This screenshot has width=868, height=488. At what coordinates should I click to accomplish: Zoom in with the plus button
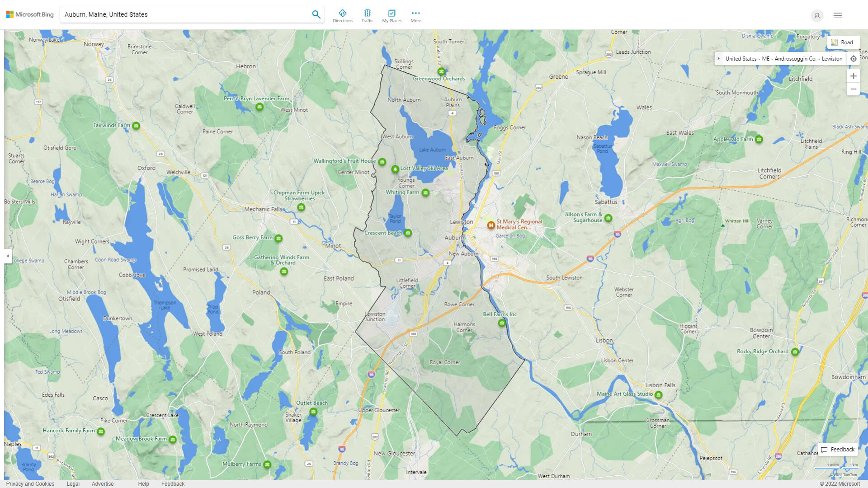click(854, 76)
